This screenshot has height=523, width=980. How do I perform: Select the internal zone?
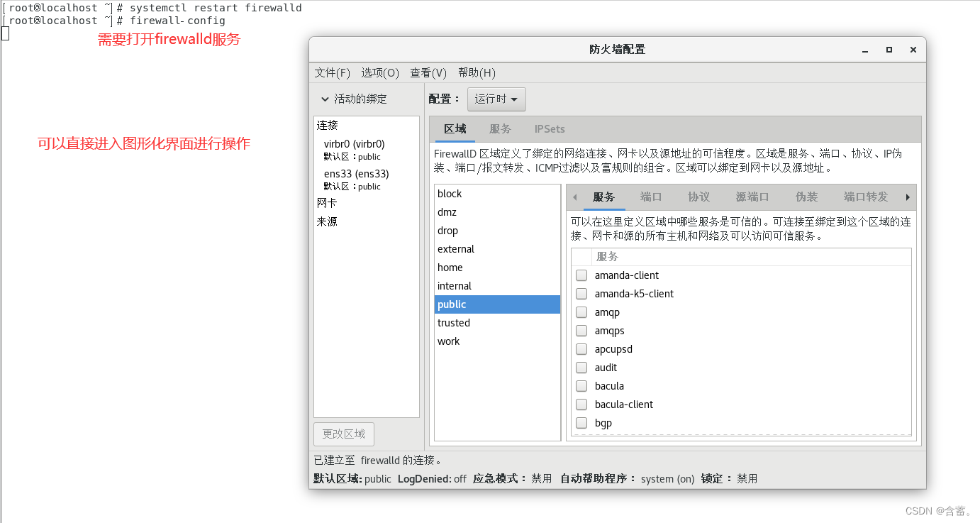[497, 286]
